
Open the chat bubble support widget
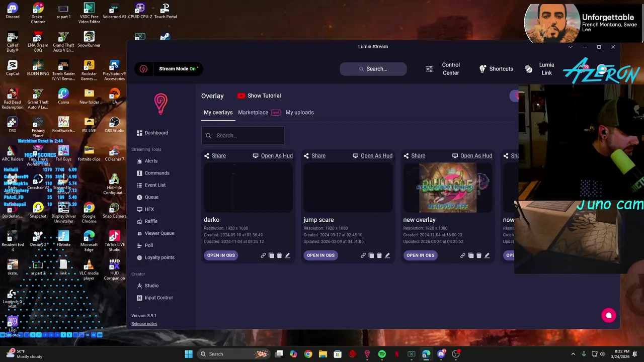608,315
